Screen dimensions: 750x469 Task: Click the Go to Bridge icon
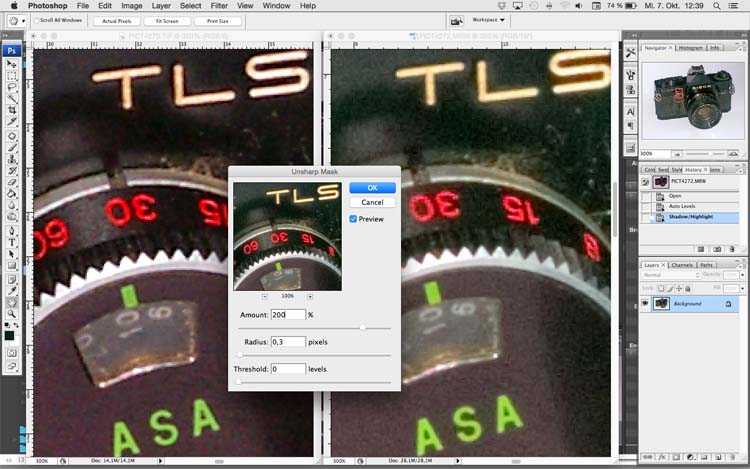[x=456, y=21]
